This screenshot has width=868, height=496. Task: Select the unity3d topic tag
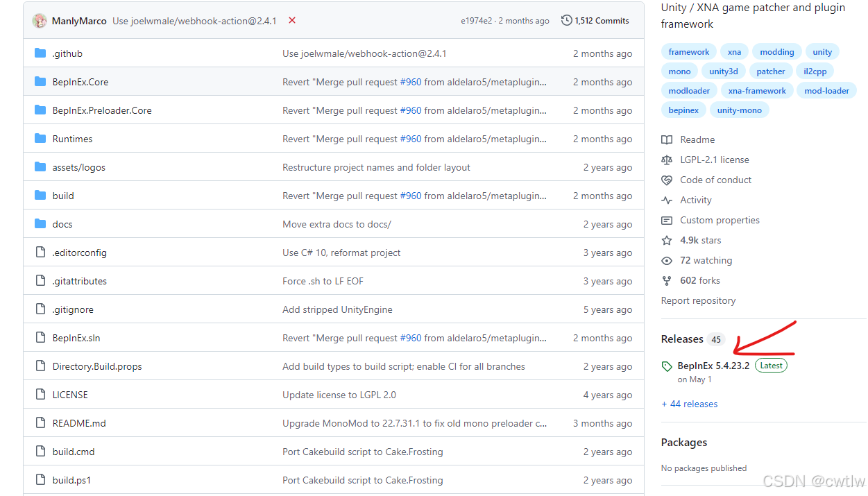click(x=724, y=71)
